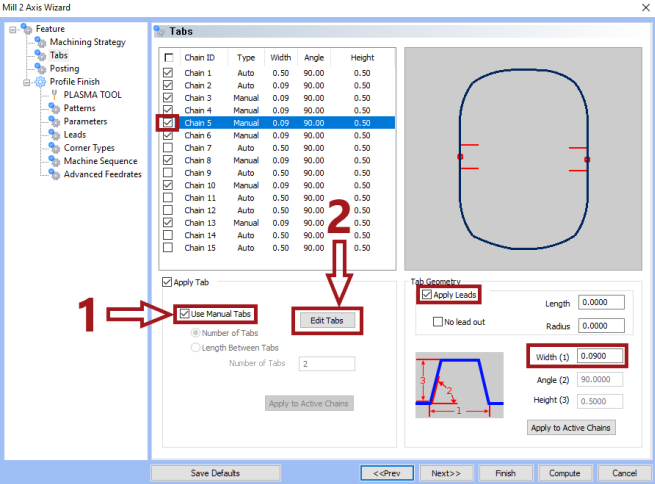Image resolution: width=655 pixels, height=484 pixels.
Task: Click Save Defaults button
Action: tap(215, 473)
